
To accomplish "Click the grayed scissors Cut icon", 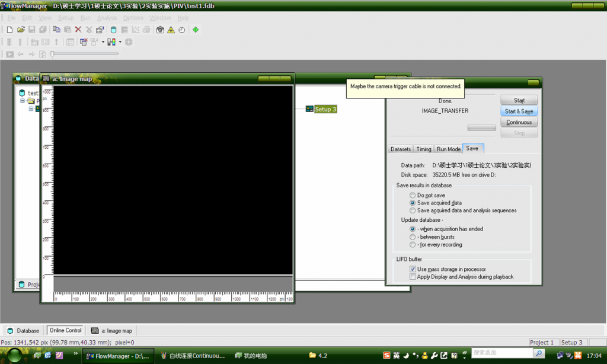I will click(89, 30).
